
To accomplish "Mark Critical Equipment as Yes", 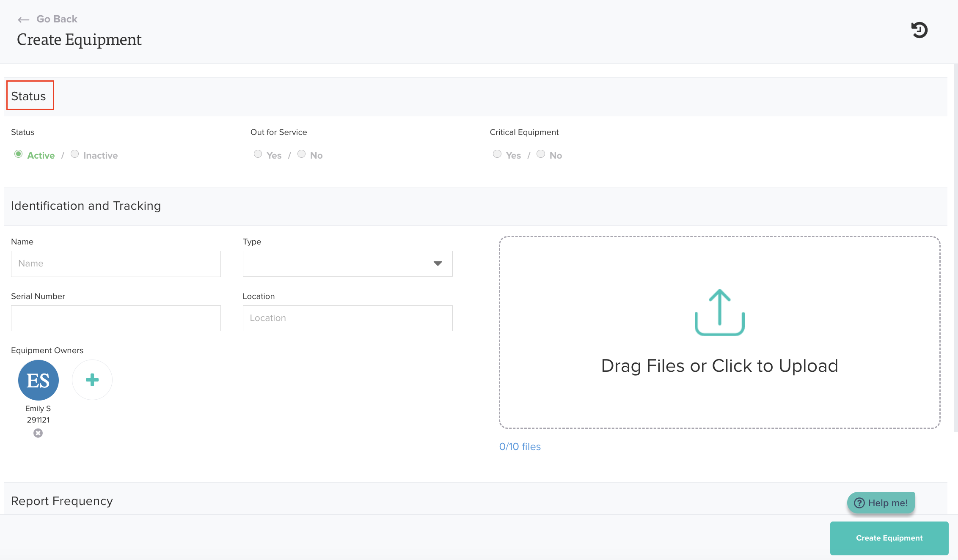I will coord(497,154).
